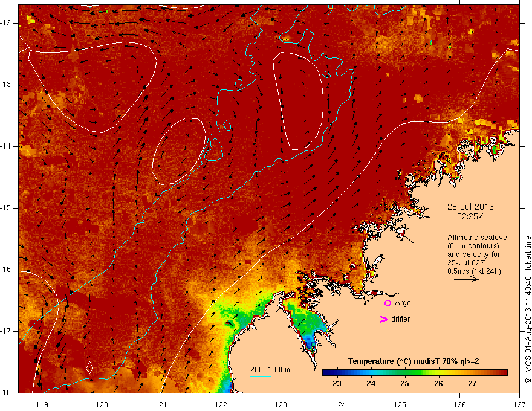The image size is (532, 411).
Task: Click the temperature colorbar at 27 degrees
Action: pos(472,373)
